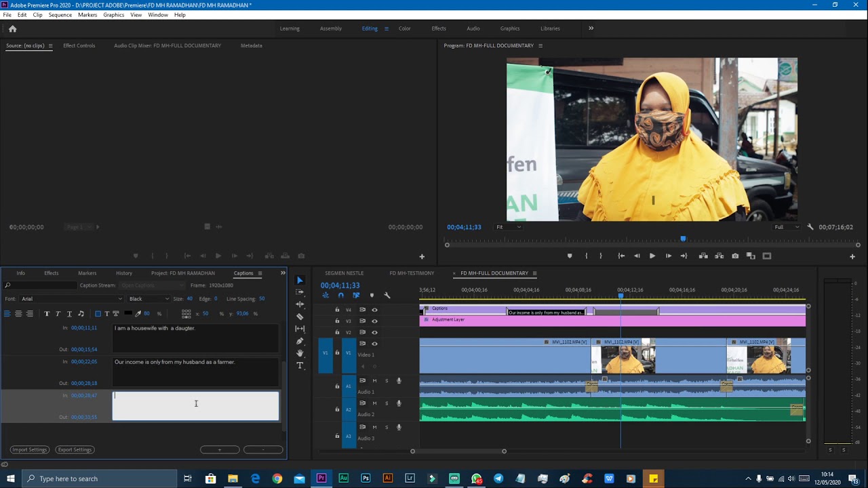Click the Import Settings button

click(x=29, y=450)
